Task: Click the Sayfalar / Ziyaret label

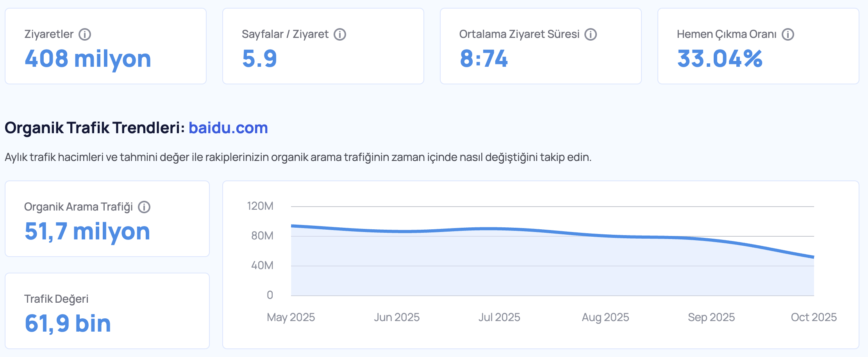Action: (285, 34)
